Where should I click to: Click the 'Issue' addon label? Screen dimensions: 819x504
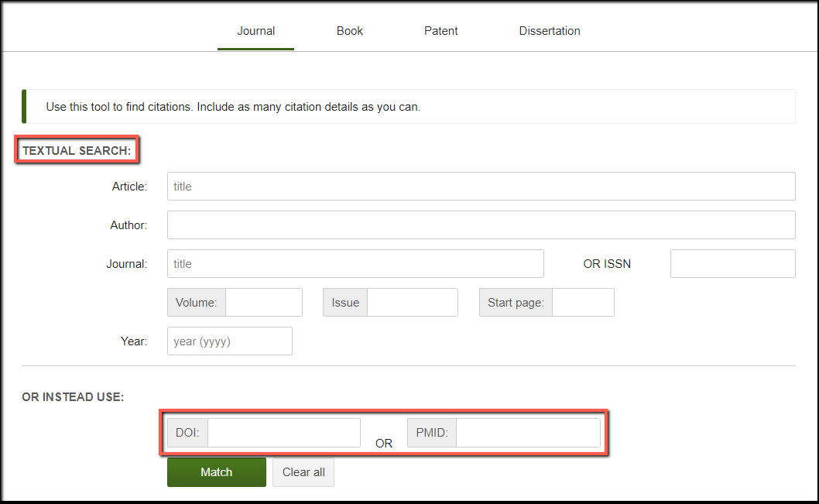(x=345, y=303)
